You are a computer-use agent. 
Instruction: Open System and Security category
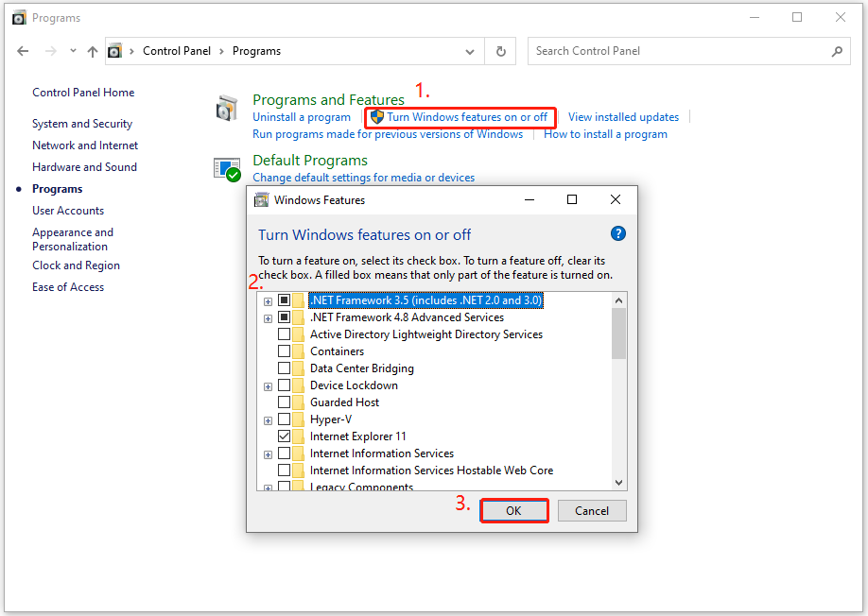pos(82,124)
